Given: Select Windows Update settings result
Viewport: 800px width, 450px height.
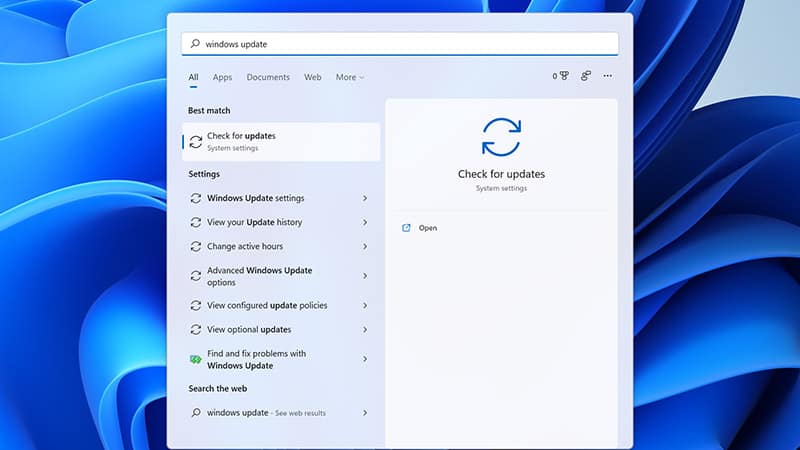Looking at the screenshot, I should [279, 198].
